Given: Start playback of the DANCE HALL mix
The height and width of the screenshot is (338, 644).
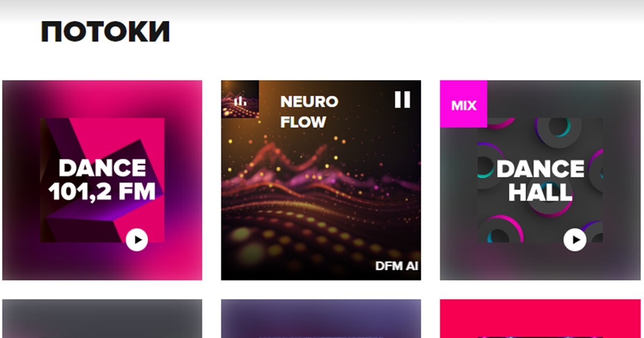Looking at the screenshot, I should [575, 239].
